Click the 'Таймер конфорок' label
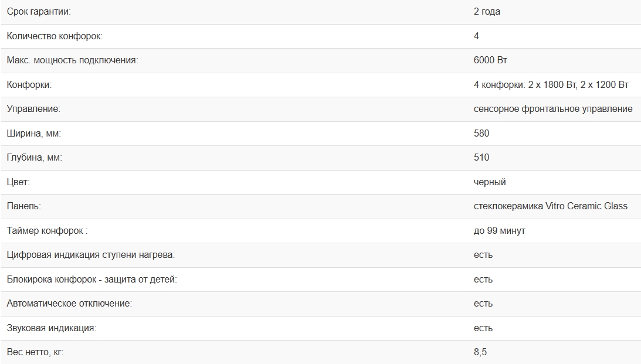This screenshot has height=364, width=641. (47, 231)
